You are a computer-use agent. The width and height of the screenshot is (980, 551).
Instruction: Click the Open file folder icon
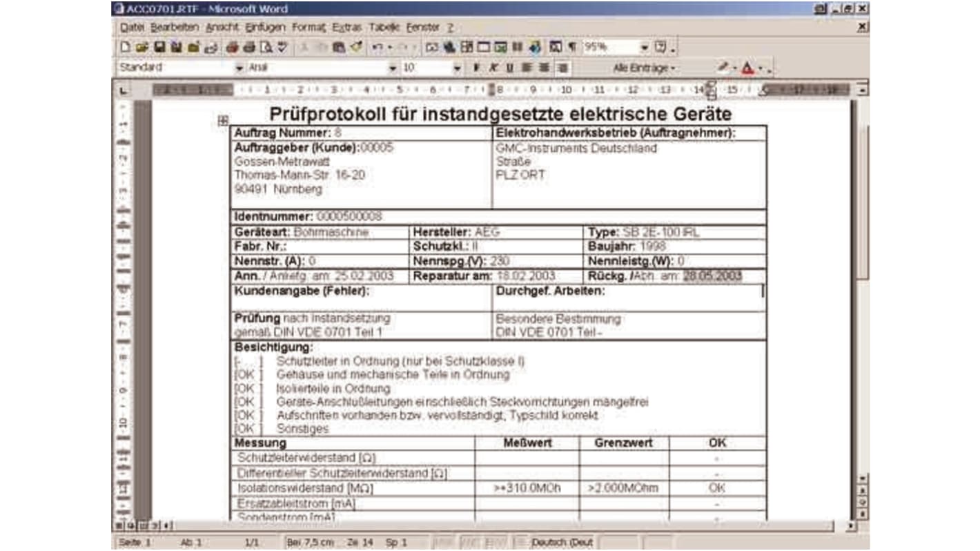point(141,47)
